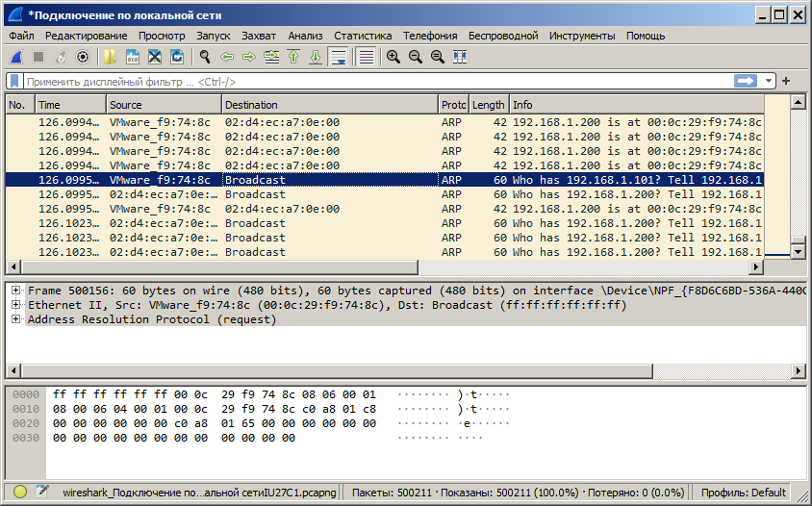Click into the display filter field
This screenshot has width=812, height=506.
[x=378, y=82]
